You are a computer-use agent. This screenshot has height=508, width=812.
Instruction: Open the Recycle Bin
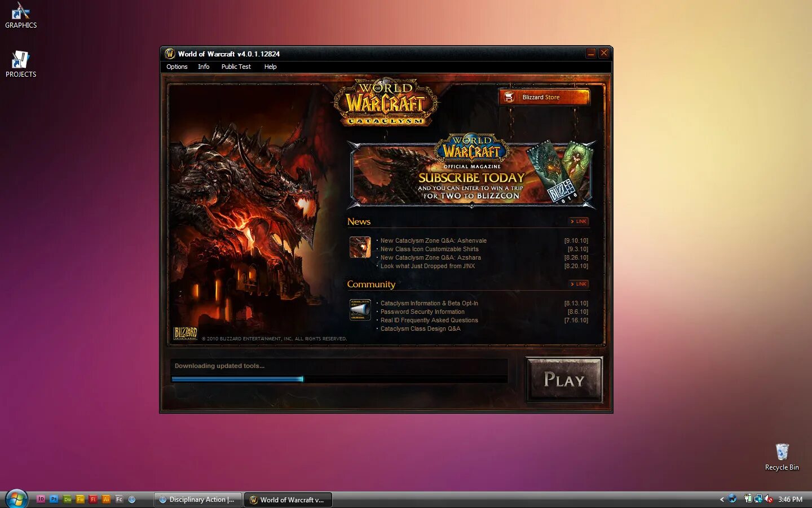(x=782, y=457)
